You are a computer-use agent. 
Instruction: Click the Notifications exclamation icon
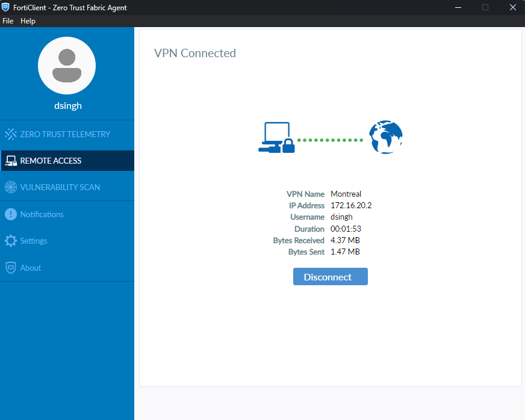click(x=11, y=214)
